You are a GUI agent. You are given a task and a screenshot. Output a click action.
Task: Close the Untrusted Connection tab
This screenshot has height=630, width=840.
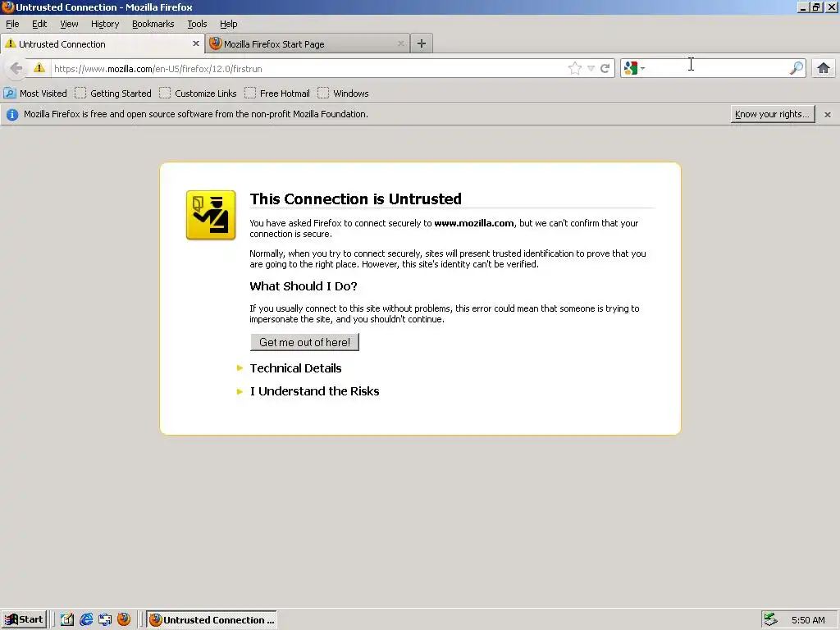pyautogui.click(x=195, y=44)
